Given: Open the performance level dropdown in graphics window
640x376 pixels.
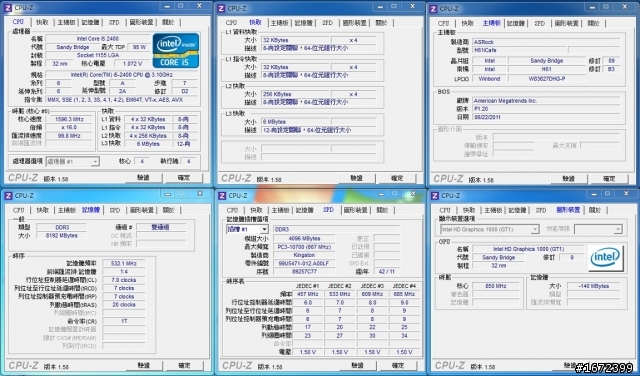Looking at the screenshot, I should pyautogui.click(x=598, y=229).
